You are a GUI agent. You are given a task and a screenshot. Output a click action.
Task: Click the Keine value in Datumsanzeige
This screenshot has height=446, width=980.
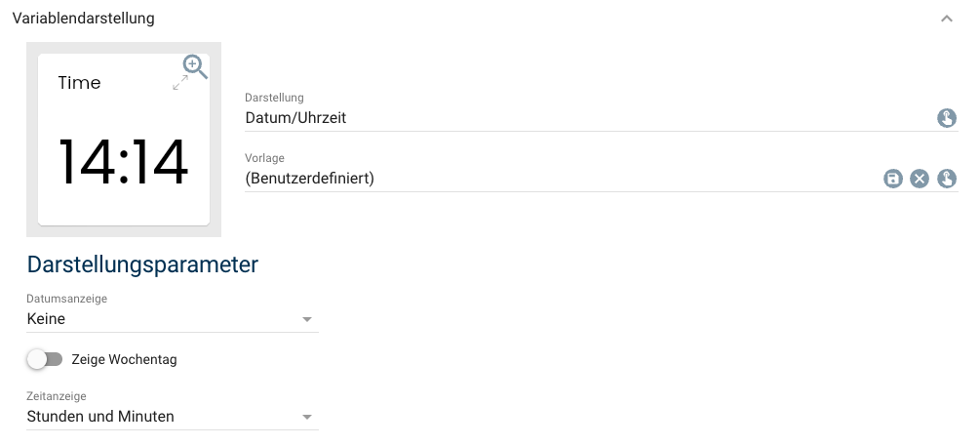[x=47, y=319]
